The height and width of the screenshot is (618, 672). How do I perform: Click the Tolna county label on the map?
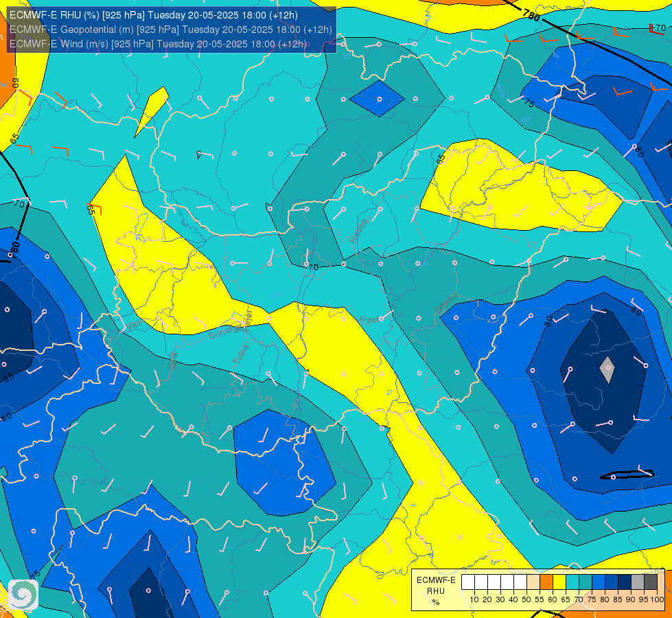(x=241, y=354)
